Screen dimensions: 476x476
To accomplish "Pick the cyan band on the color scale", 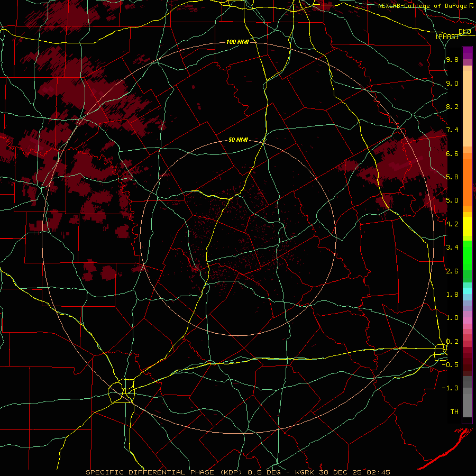I will 467,291.
